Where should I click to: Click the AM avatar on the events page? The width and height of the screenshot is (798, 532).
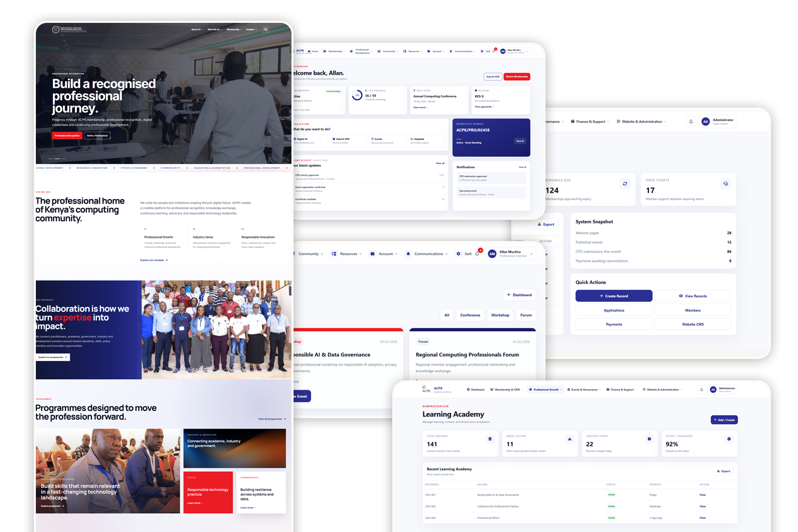[x=492, y=254]
